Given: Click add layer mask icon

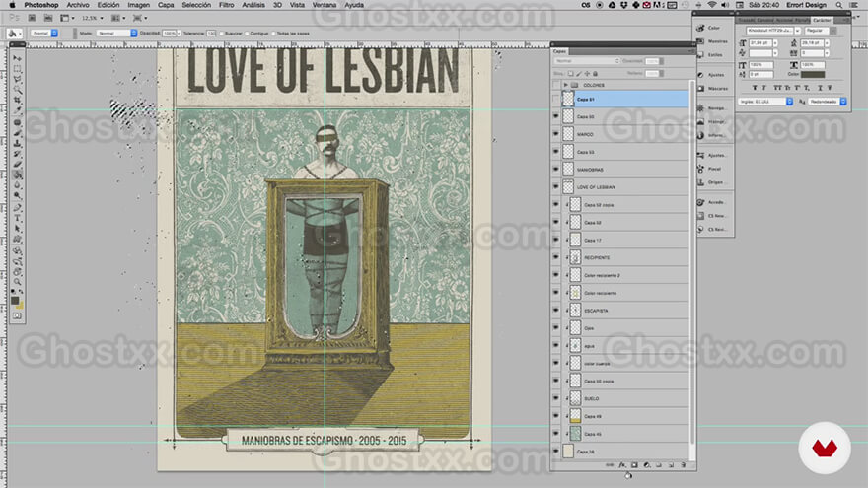Looking at the screenshot, I should (634, 465).
